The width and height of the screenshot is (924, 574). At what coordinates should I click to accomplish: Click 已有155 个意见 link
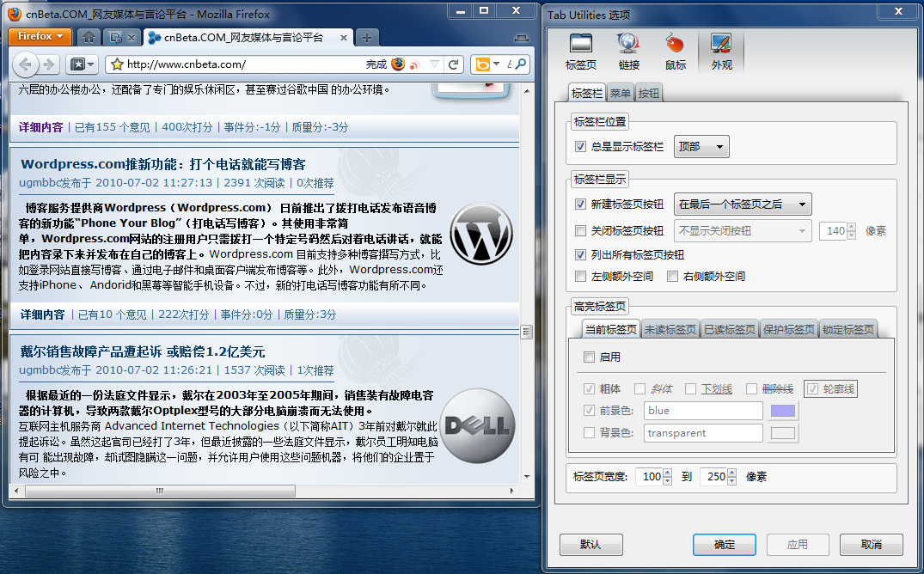coord(113,127)
